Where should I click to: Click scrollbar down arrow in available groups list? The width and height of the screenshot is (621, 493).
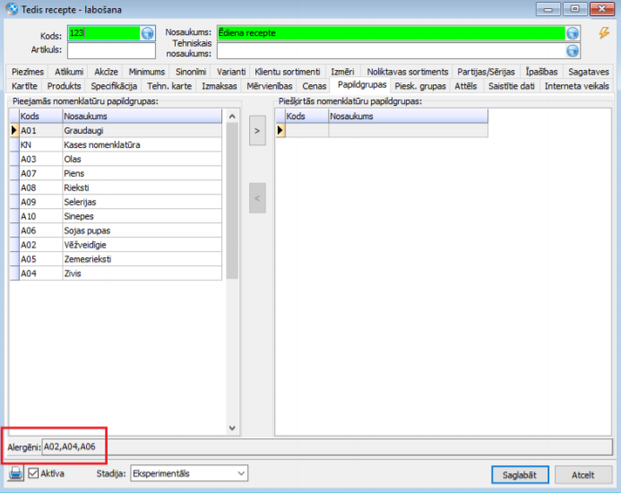pos(232,428)
